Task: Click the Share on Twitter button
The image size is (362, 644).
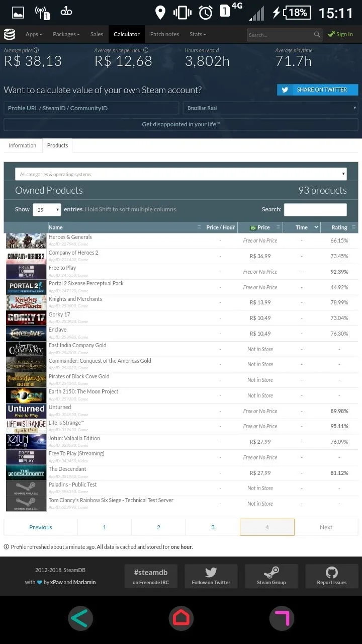Action: (x=317, y=90)
